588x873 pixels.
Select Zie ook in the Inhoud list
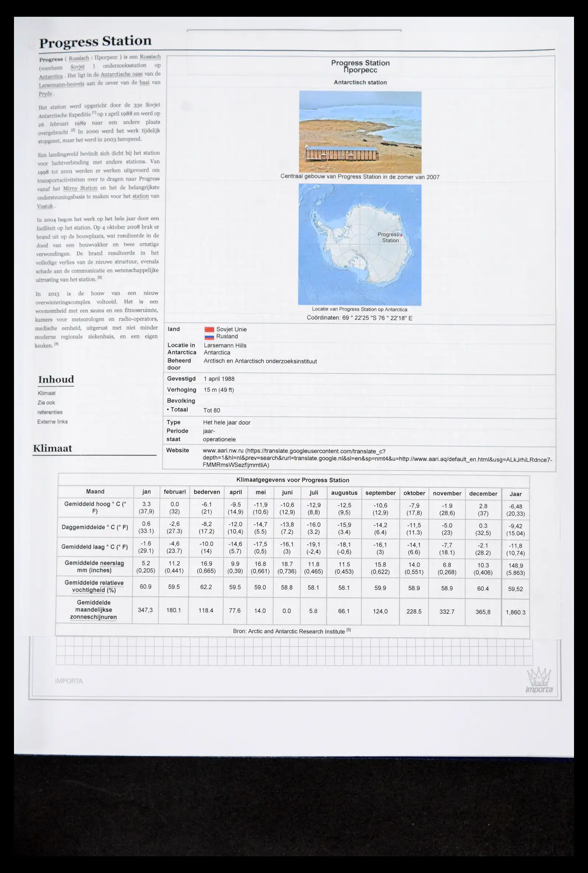click(46, 402)
